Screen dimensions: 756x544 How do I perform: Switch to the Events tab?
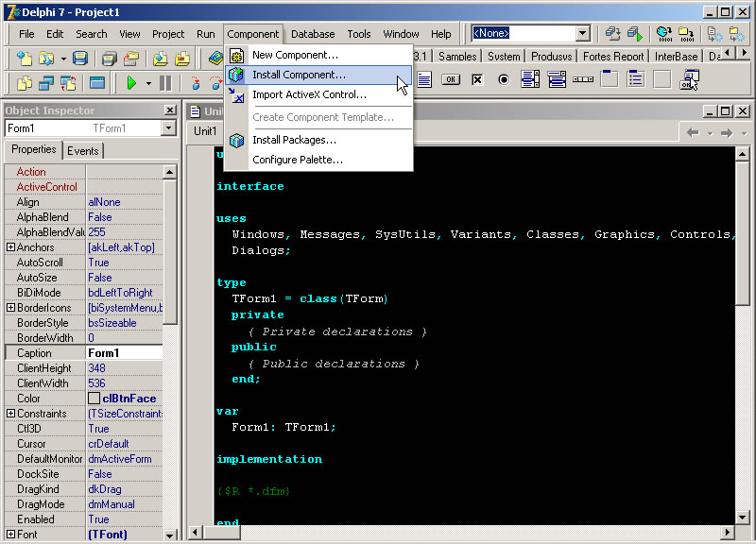point(83,150)
